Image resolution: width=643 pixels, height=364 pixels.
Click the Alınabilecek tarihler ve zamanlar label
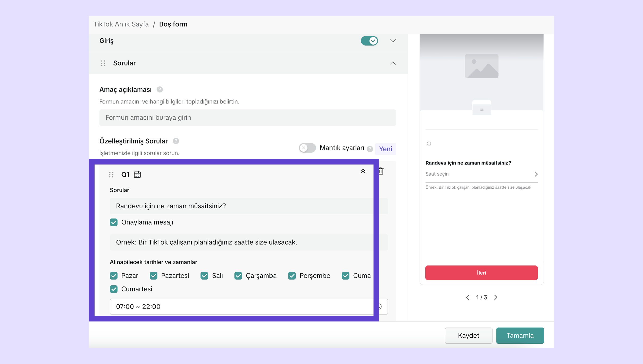(x=153, y=262)
